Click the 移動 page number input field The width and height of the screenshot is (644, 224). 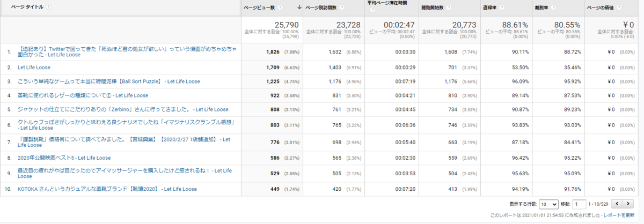coord(579,204)
